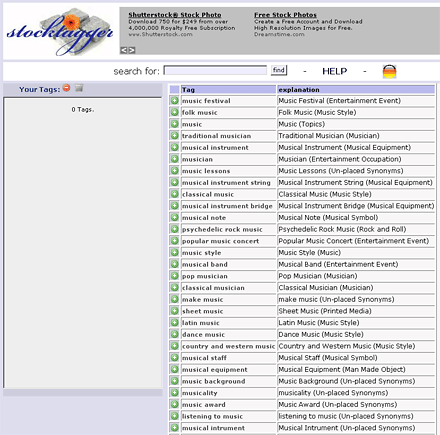Open the Shutterstock Stock Photo ad link

pos(175,15)
